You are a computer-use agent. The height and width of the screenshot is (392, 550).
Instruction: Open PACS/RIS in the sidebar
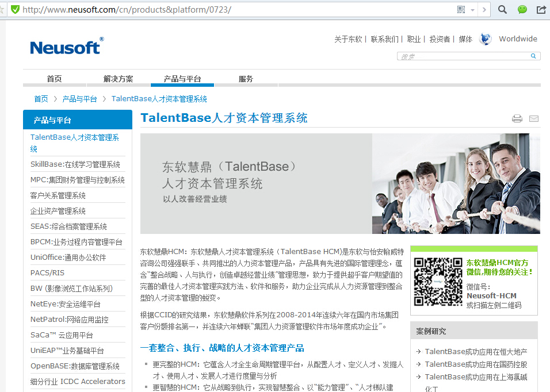(x=47, y=273)
